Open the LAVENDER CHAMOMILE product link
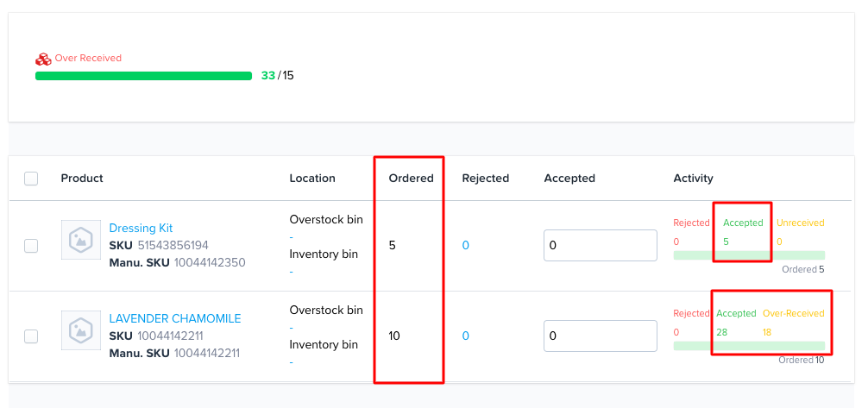Screen dimensions: 868x408 tap(174, 319)
